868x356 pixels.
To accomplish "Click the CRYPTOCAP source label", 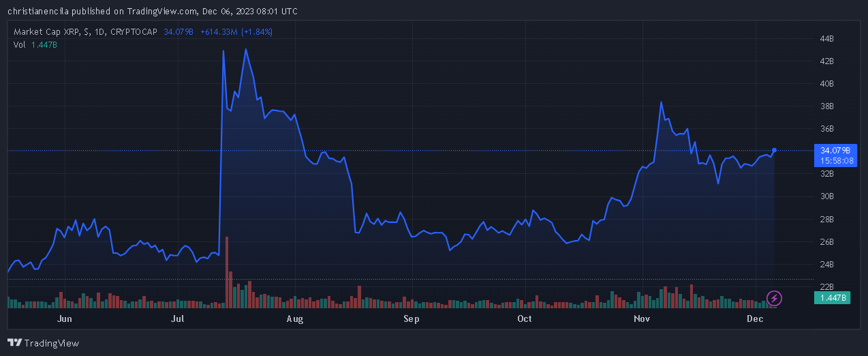I will click(135, 31).
